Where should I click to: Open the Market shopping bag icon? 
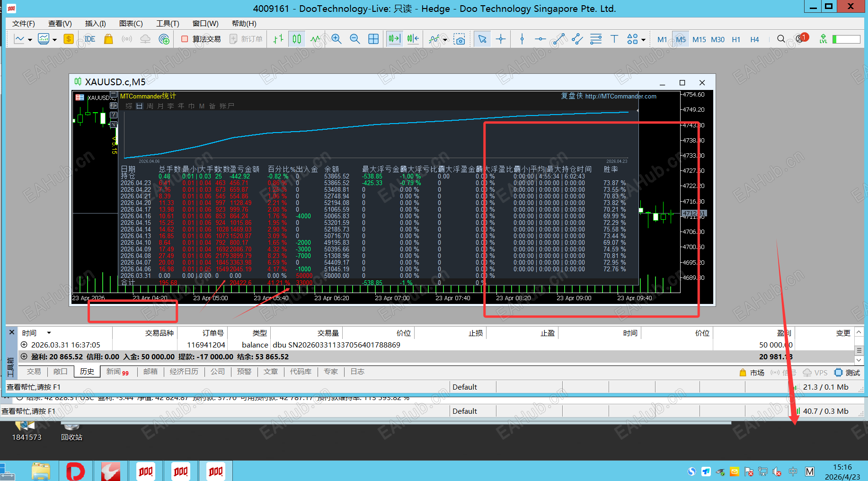(108, 39)
